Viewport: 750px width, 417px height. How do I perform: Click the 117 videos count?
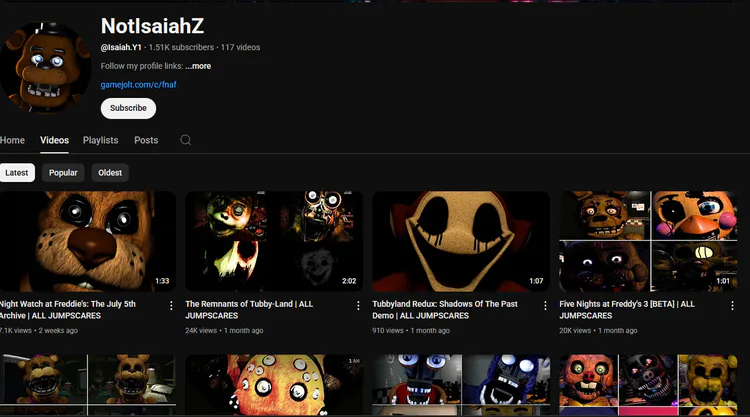pyautogui.click(x=241, y=47)
